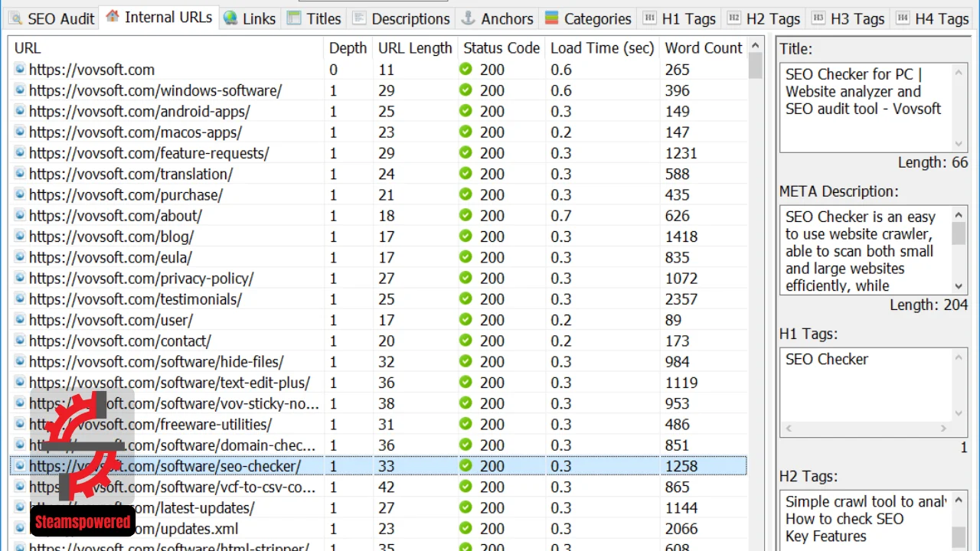Click load time 0.7 in about row
The image size is (980, 551).
tap(561, 216)
